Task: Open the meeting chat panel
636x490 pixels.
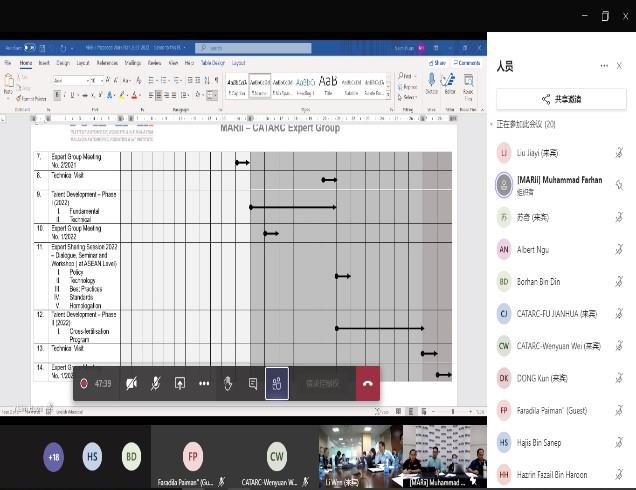Action: tap(253, 383)
